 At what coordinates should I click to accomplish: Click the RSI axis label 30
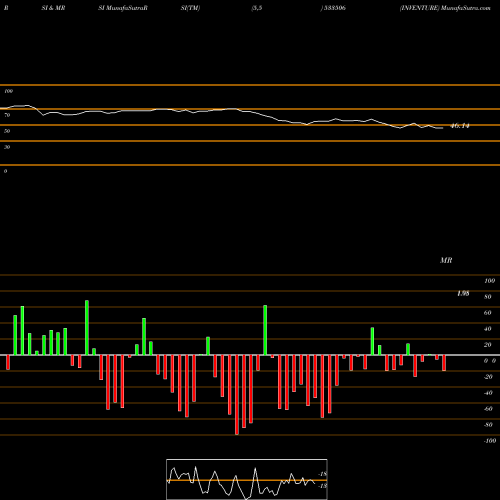click(7, 147)
